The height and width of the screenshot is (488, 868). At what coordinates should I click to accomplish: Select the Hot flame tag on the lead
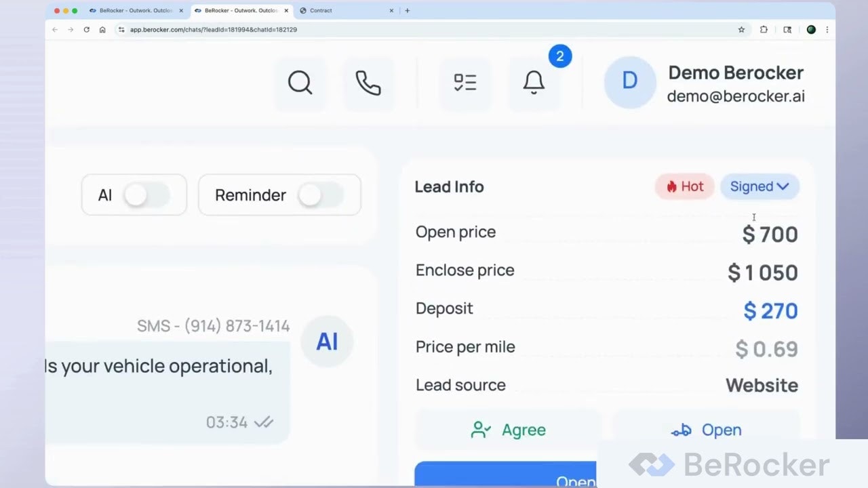pos(684,186)
